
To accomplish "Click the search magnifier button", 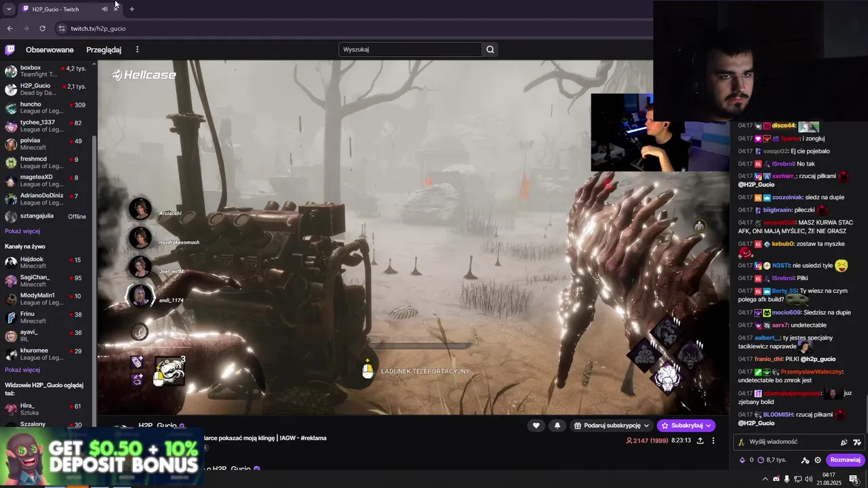I will (x=490, y=49).
